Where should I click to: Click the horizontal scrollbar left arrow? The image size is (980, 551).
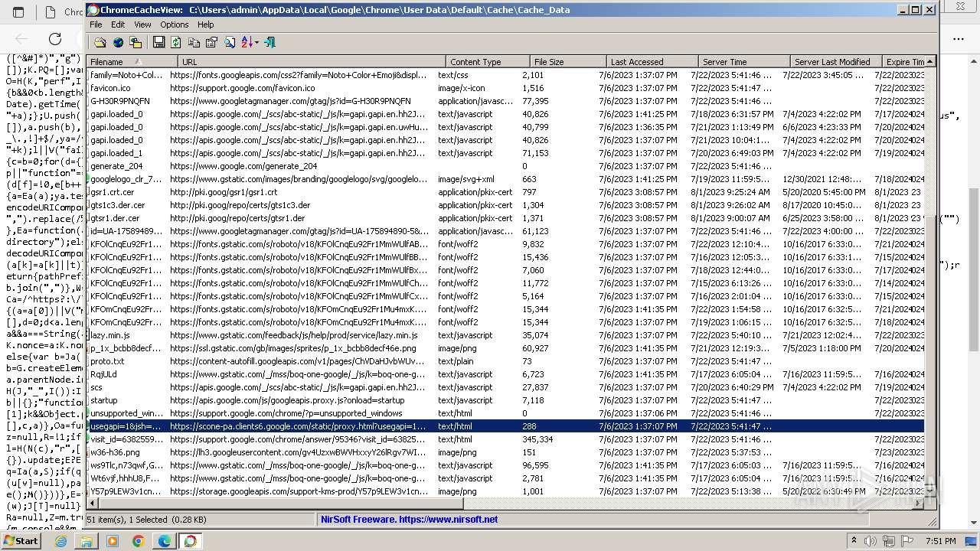[x=92, y=503]
